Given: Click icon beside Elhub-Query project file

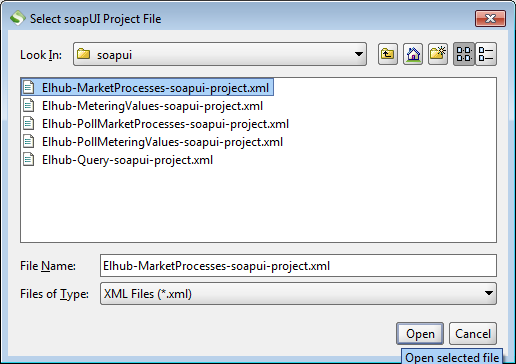Looking at the screenshot, I should click(29, 160).
